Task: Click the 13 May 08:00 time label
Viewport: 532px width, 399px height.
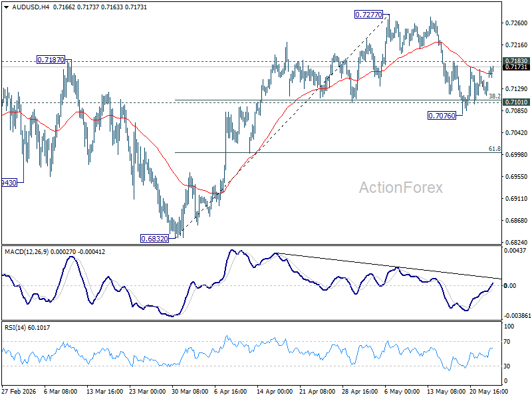Action: point(445,392)
